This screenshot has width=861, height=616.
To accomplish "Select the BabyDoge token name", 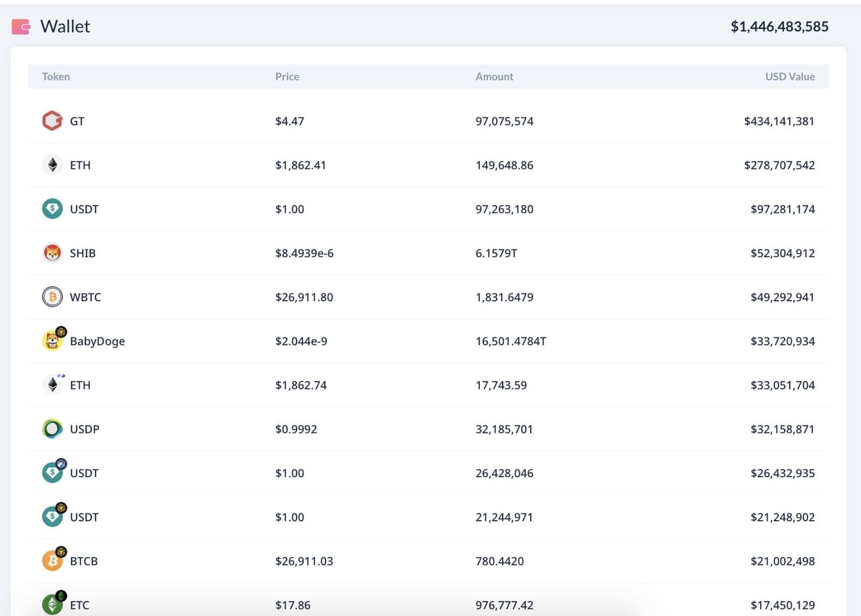I will pyautogui.click(x=97, y=341).
